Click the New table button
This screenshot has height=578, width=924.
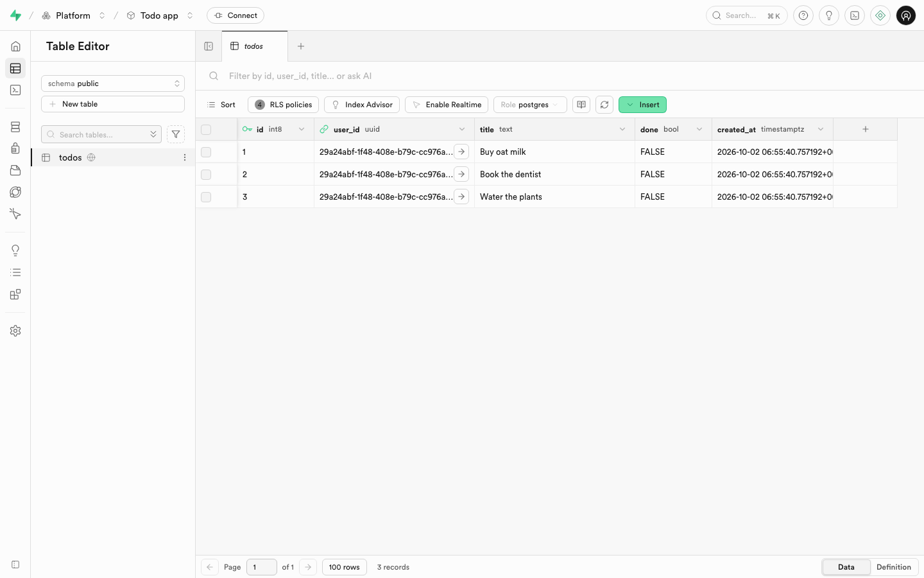coord(113,104)
